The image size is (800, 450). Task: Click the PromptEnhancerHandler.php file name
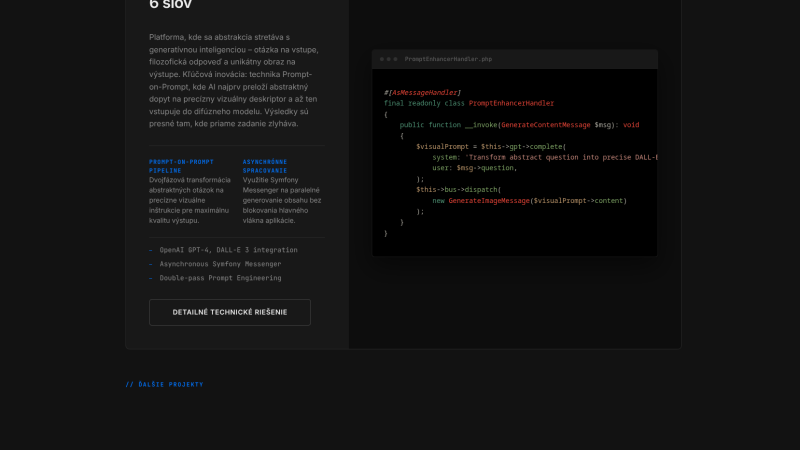coord(448,59)
